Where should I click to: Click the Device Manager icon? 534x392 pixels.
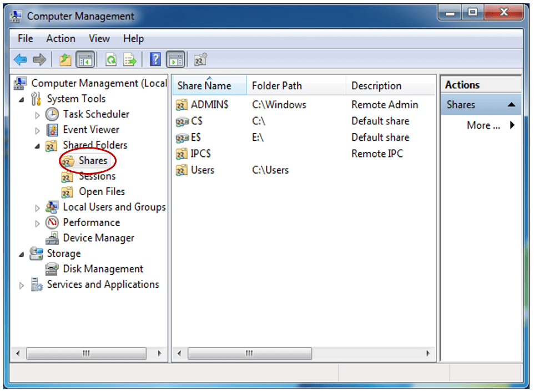(x=52, y=238)
